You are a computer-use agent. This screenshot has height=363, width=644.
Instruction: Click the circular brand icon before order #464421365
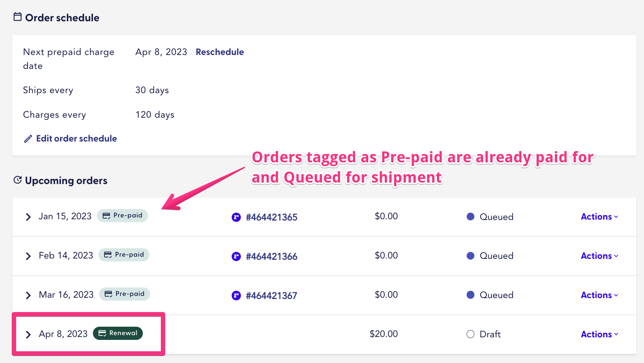point(236,217)
